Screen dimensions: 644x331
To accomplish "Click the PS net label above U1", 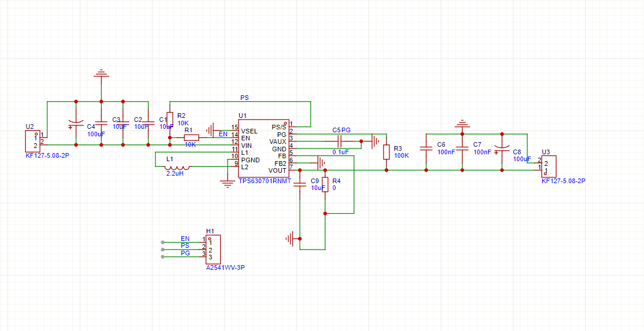I will tap(244, 97).
